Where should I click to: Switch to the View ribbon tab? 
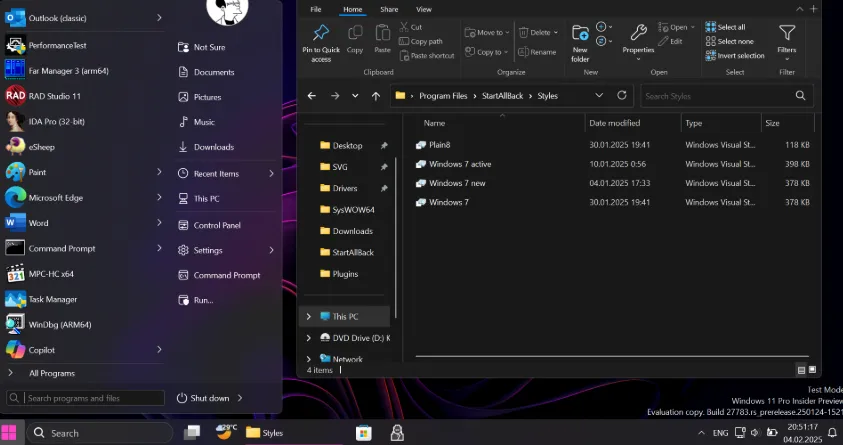424,9
